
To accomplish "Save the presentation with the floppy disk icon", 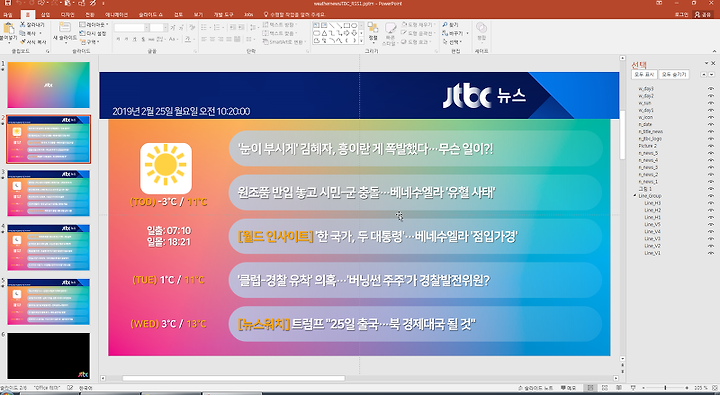I will coord(7,3).
